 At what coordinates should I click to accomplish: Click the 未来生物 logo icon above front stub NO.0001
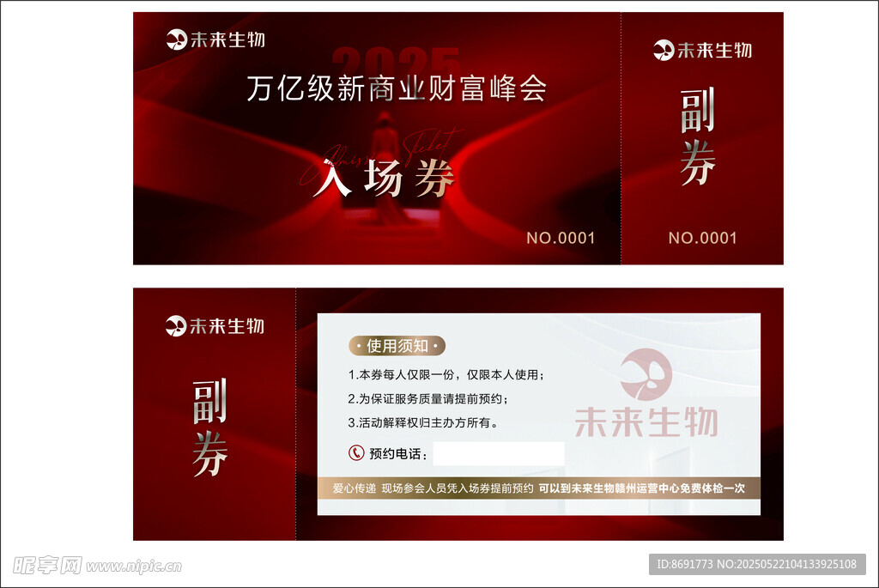[664, 51]
